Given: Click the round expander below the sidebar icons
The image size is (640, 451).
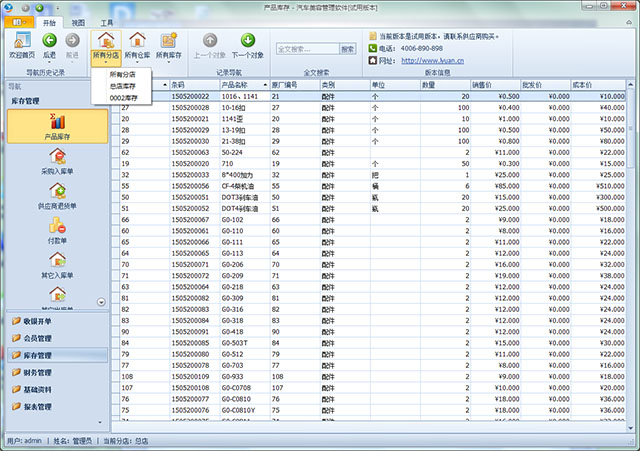Looking at the screenshot, I should tap(101, 302).
